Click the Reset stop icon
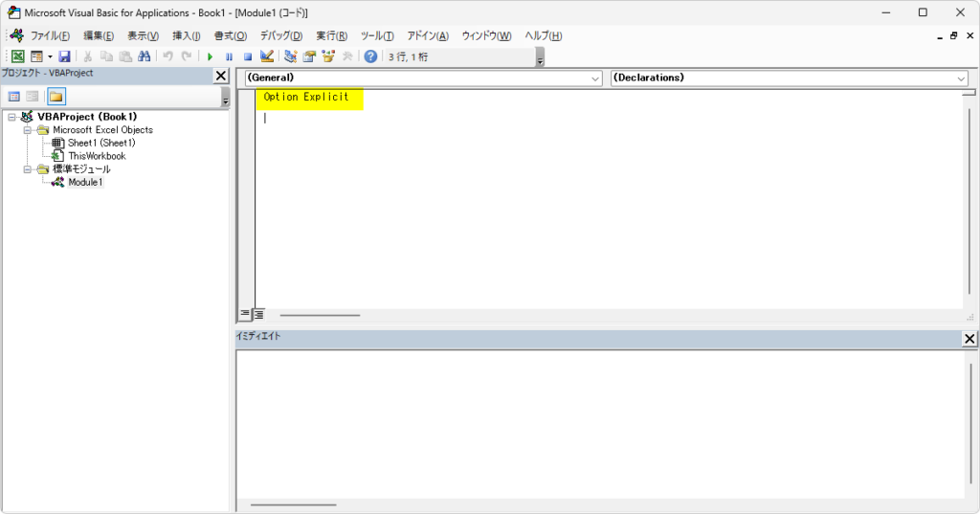Screen dimensions: 980x514 (x=248, y=56)
